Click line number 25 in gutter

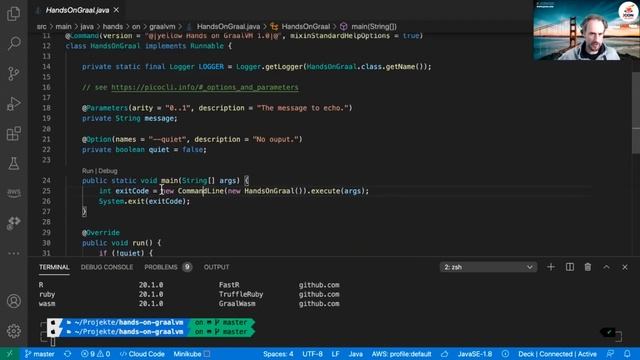pos(46,191)
